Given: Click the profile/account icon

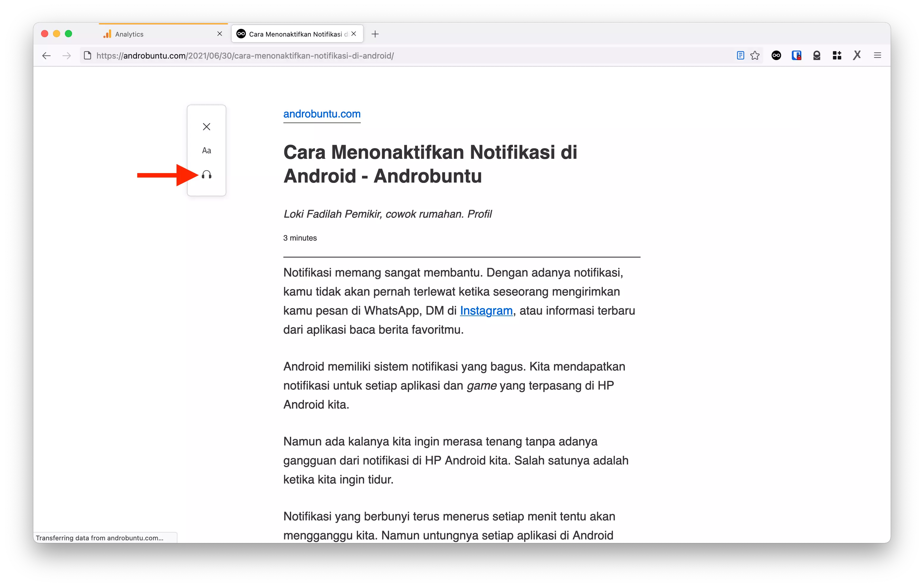Looking at the screenshot, I should coord(816,55).
